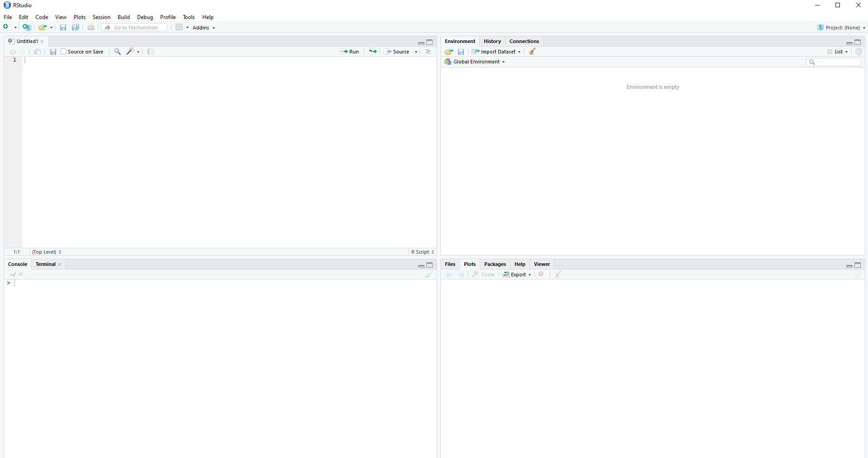Maximize the source editor pane
This screenshot has width=868, height=458.
coord(429,42)
